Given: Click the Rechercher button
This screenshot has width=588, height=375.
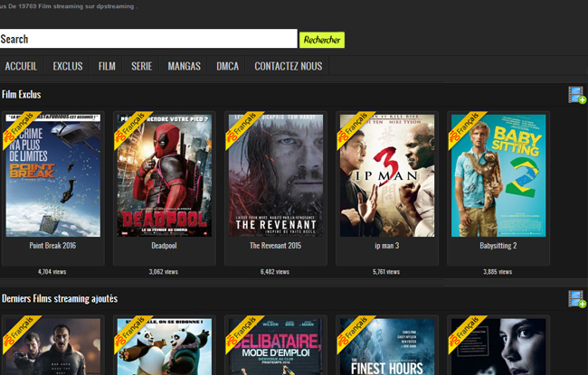Looking at the screenshot, I should tap(322, 40).
